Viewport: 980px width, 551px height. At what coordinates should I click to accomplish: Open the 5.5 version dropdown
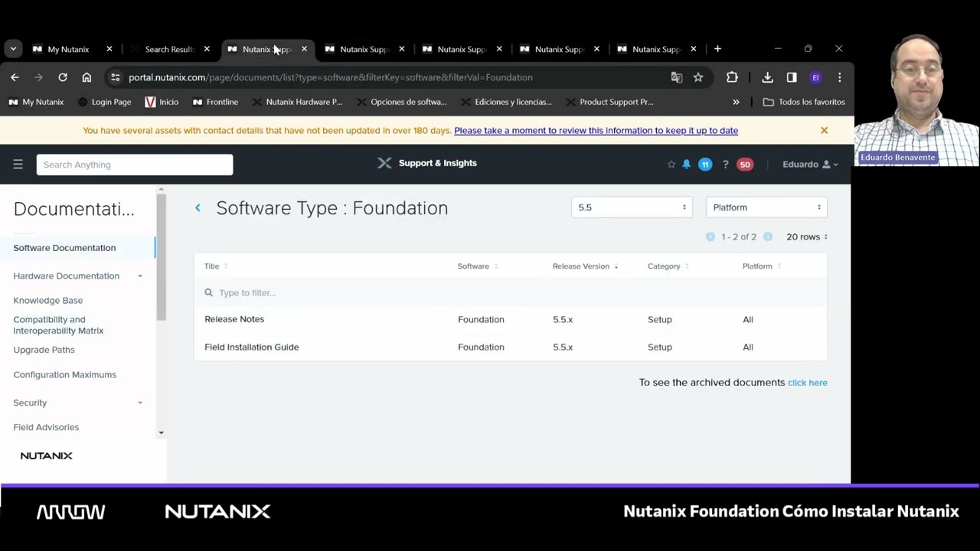point(632,207)
